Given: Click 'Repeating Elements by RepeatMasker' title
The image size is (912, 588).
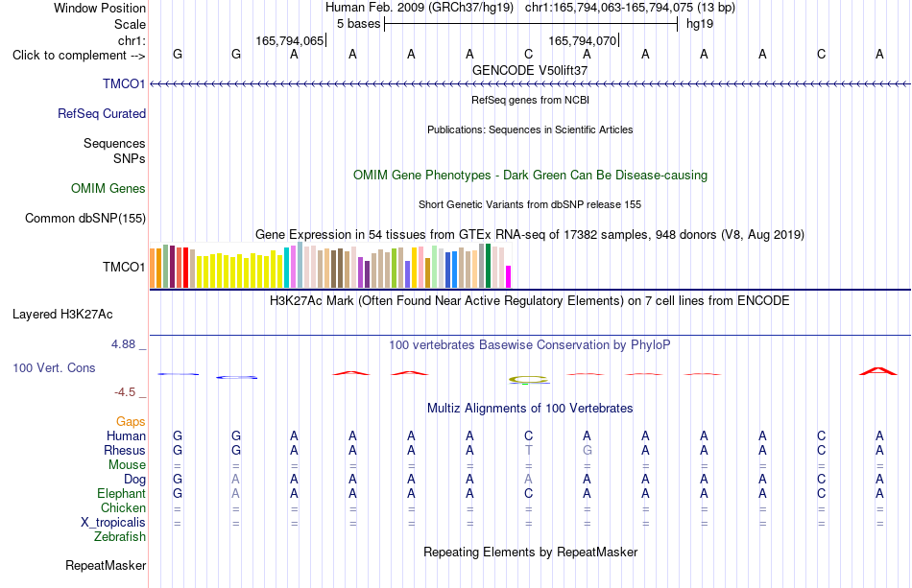Looking at the screenshot, I should click(x=531, y=552).
